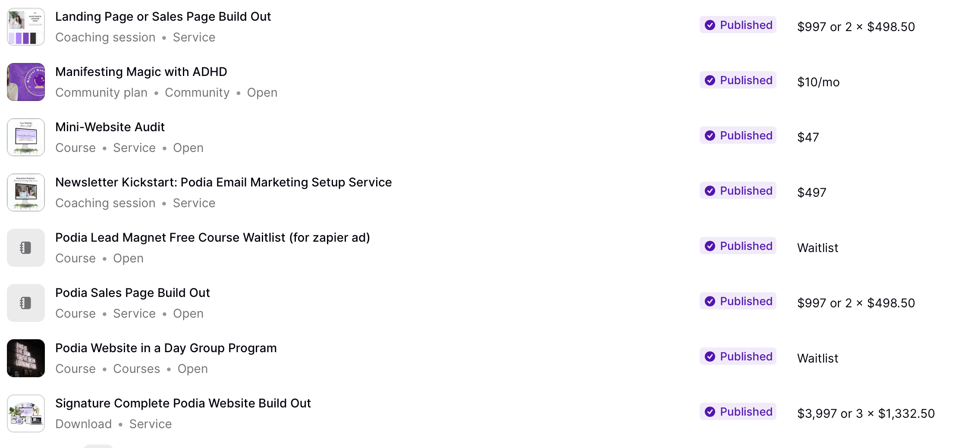
Task: Click the Waitlist label for Website in a Day
Action: click(817, 358)
